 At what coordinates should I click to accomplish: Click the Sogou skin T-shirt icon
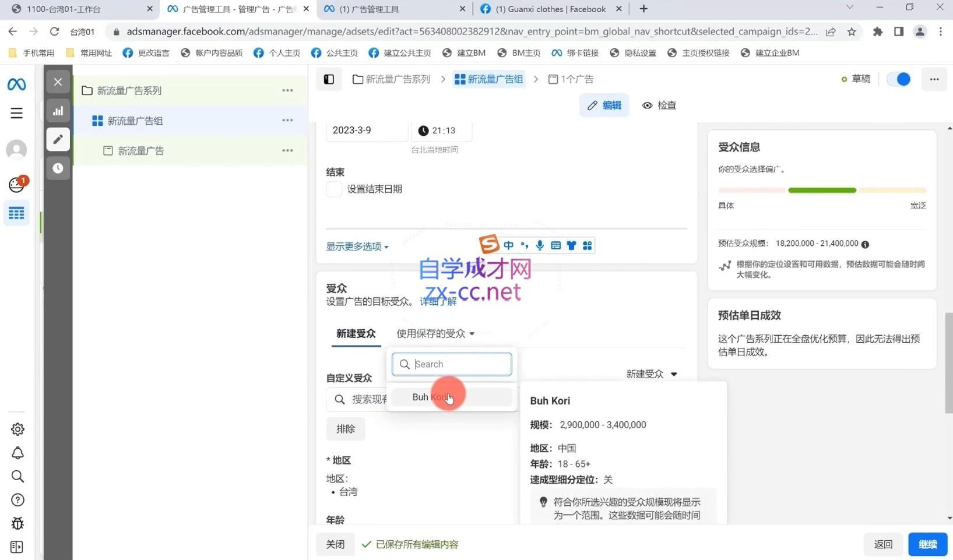571,245
